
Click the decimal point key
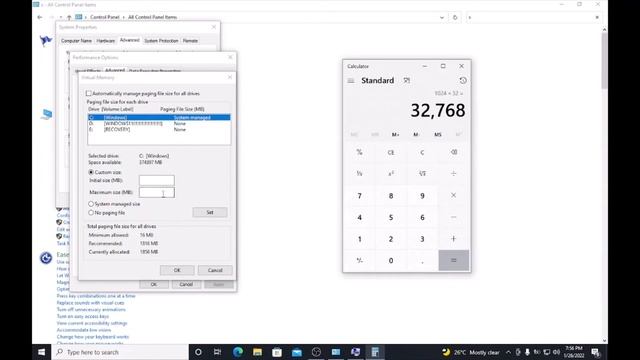point(422,260)
